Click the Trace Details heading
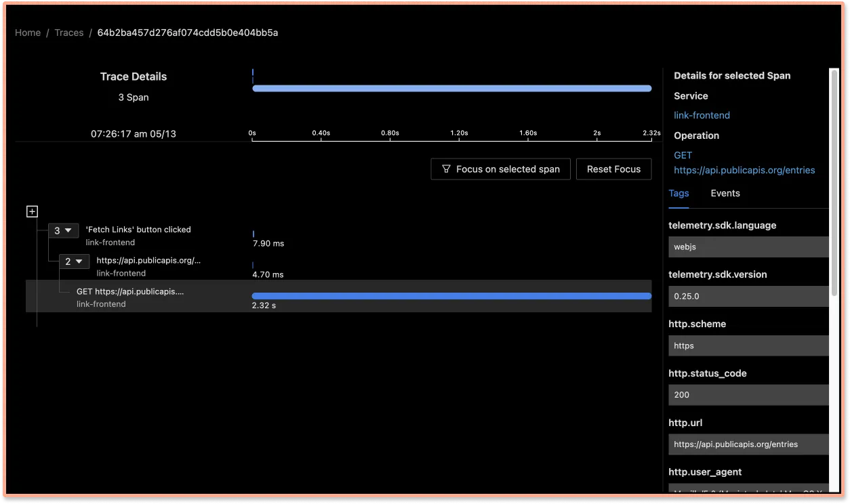The image size is (850, 504). 134,77
